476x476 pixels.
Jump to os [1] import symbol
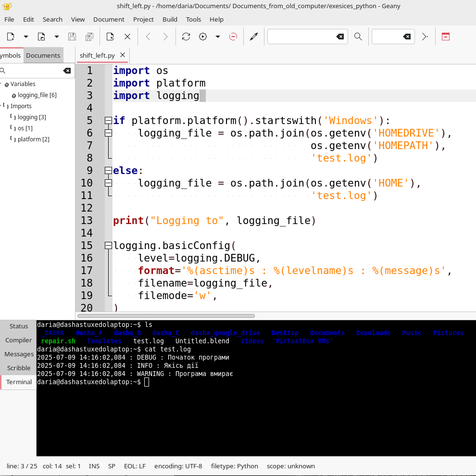click(x=25, y=128)
